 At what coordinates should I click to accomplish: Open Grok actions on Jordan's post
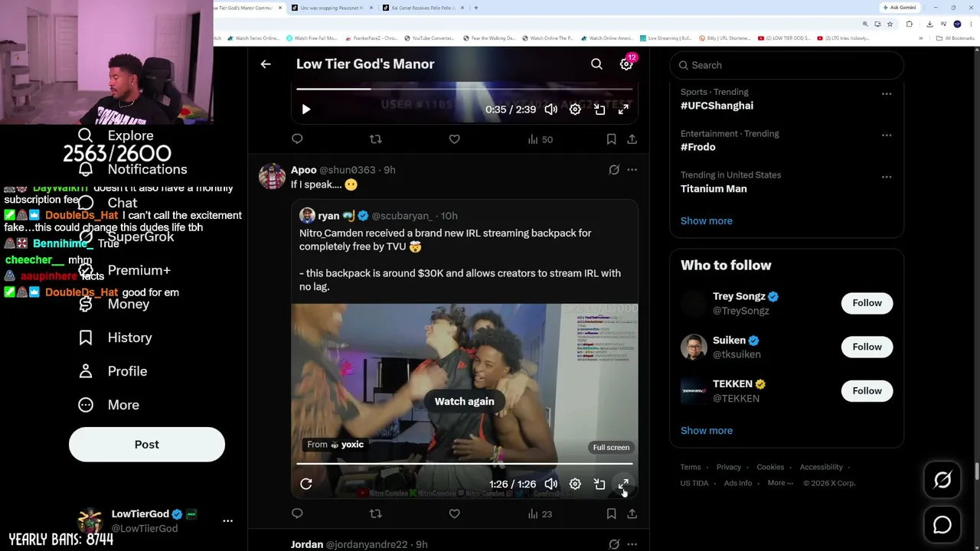click(x=614, y=544)
